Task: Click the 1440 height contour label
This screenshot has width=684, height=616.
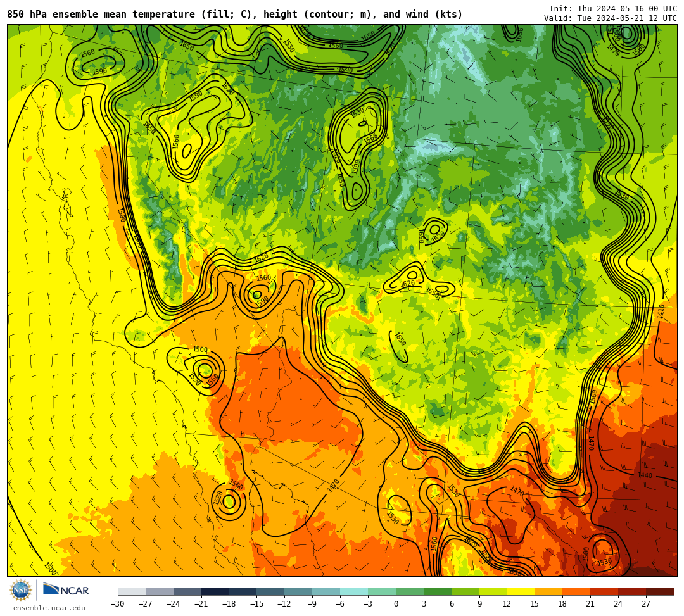Action: (x=645, y=475)
